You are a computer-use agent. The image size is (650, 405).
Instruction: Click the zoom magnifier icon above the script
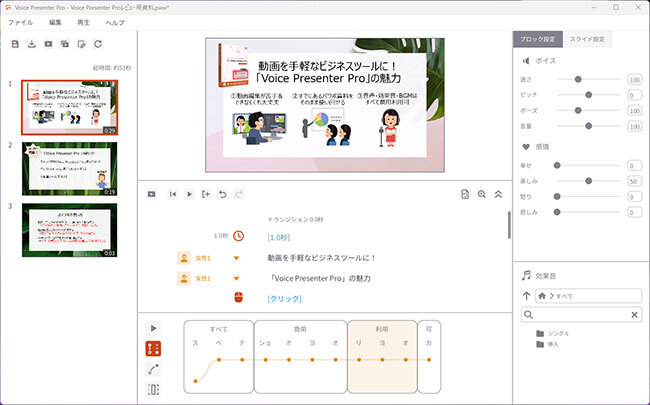[482, 194]
